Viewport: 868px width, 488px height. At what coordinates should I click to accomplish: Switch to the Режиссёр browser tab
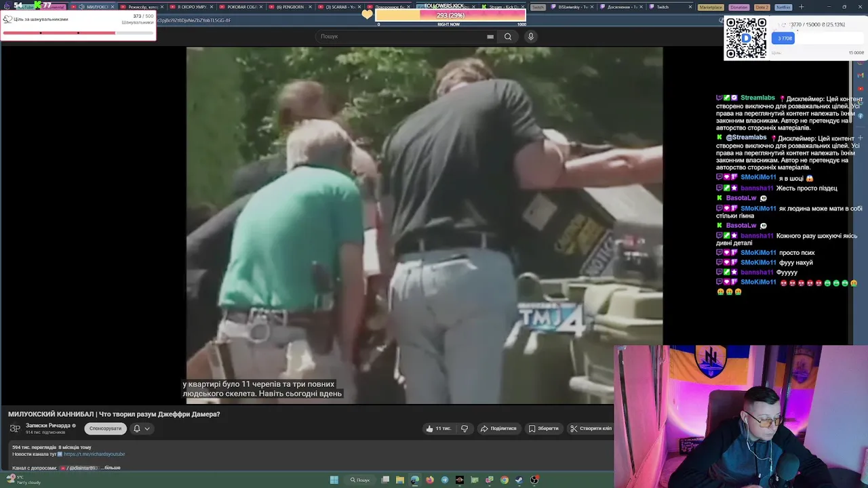[x=142, y=7]
